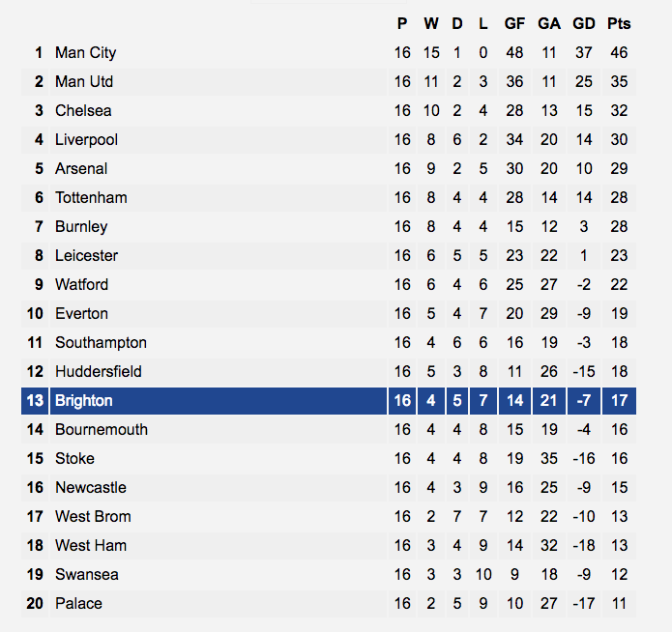The height and width of the screenshot is (632, 672).
Task: Select the GF column header
Action: coord(514,23)
